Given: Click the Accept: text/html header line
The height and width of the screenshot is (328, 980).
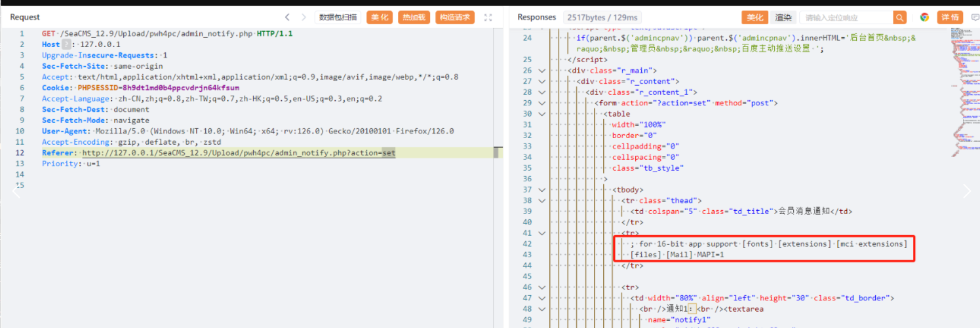Looking at the screenshot, I should click(250, 77).
